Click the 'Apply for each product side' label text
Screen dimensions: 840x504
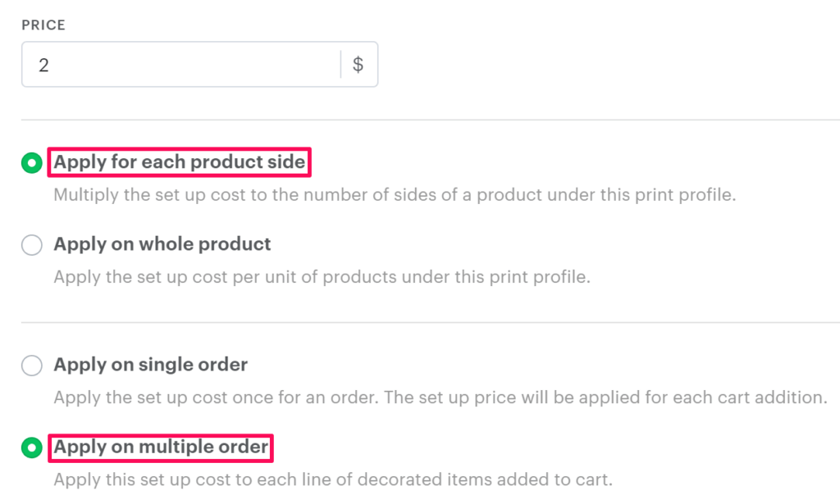[x=180, y=162]
